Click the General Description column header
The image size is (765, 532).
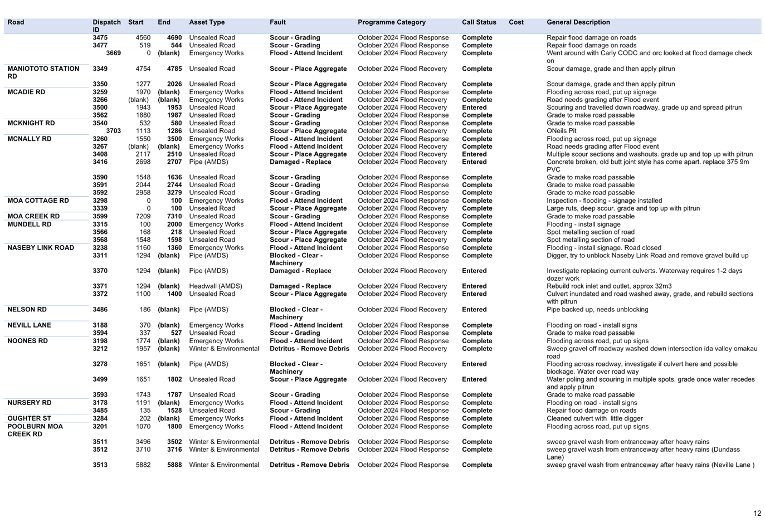coord(578,22)
